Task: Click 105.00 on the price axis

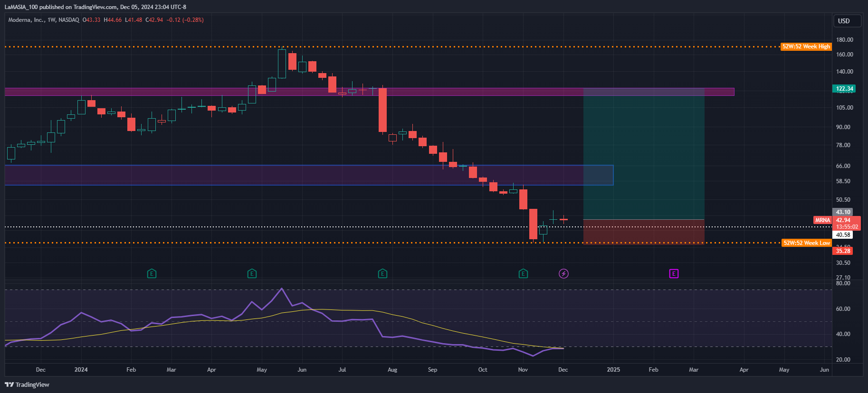Action: 845,108
